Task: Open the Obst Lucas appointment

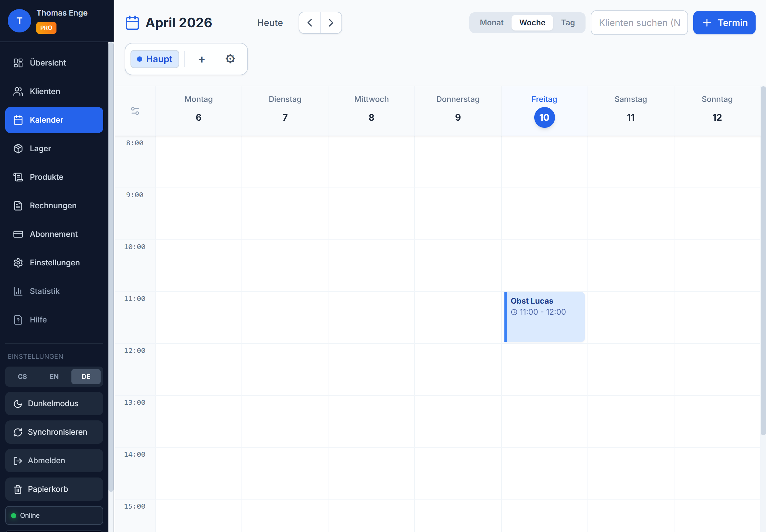Action: click(x=544, y=317)
